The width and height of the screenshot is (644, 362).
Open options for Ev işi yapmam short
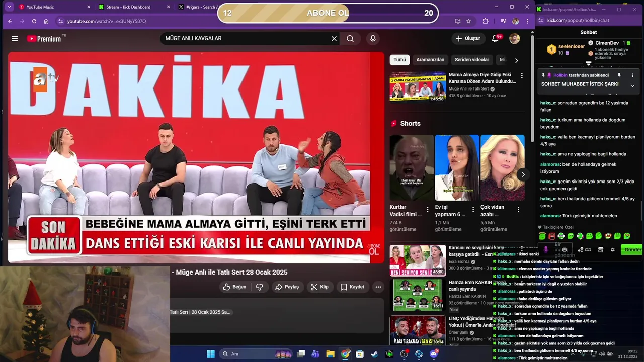tap(473, 210)
